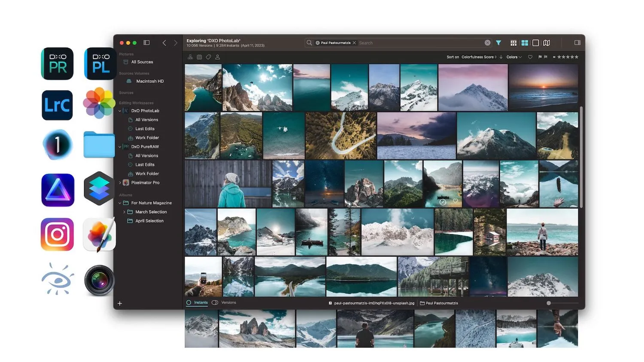Open the Colors dropdown
644x362 pixels.
[514, 57]
